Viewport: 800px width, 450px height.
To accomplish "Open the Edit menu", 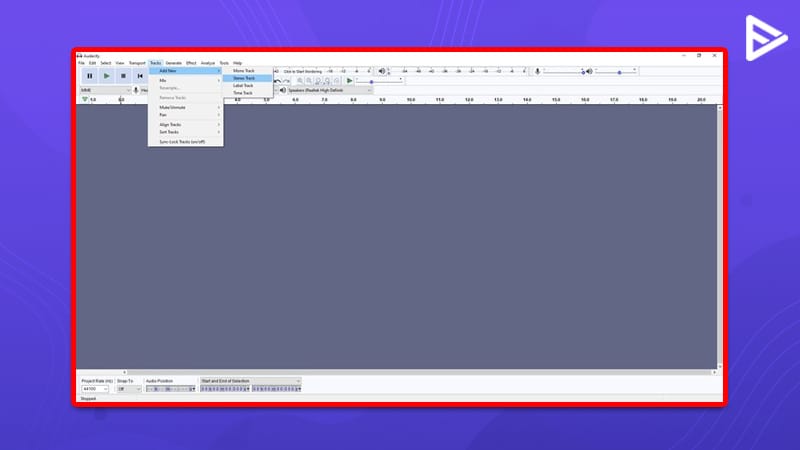I will tap(92, 63).
